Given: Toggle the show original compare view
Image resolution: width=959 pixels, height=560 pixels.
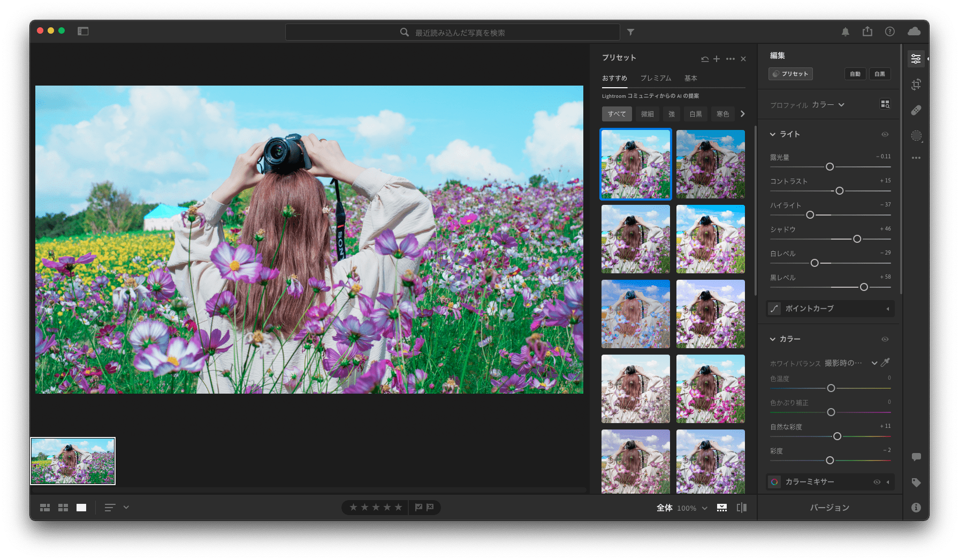Looking at the screenshot, I should tap(742, 508).
